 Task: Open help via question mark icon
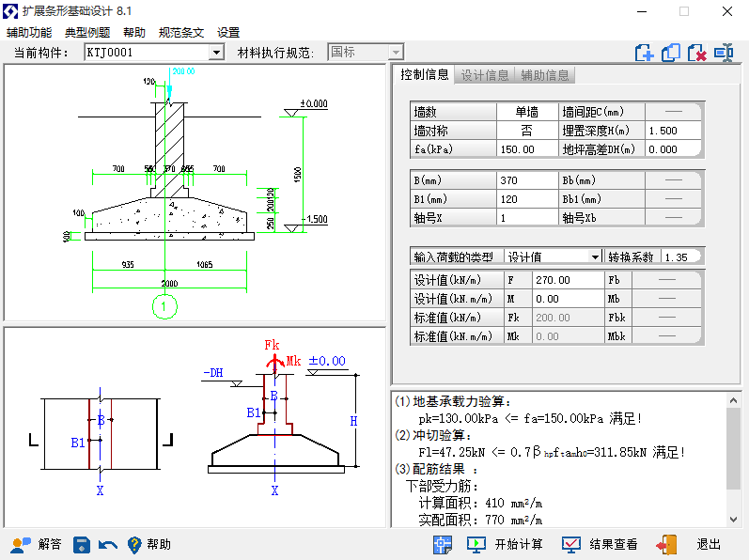coord(134,545)
